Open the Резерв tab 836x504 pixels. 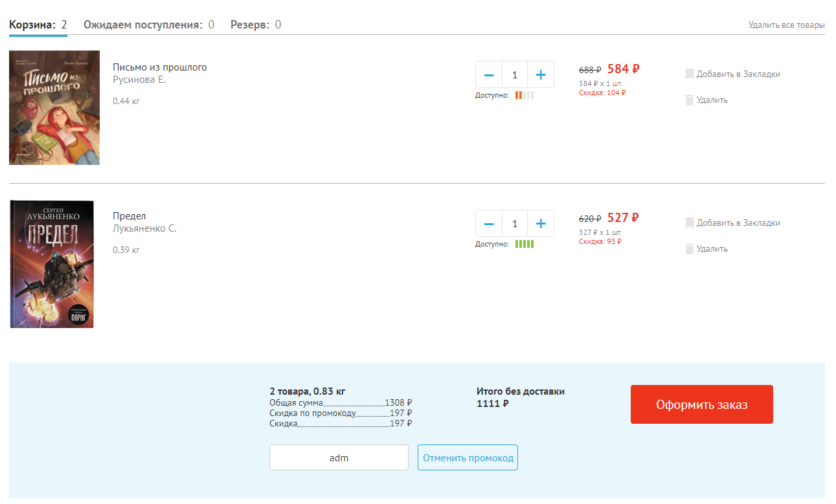pos(255,25)
